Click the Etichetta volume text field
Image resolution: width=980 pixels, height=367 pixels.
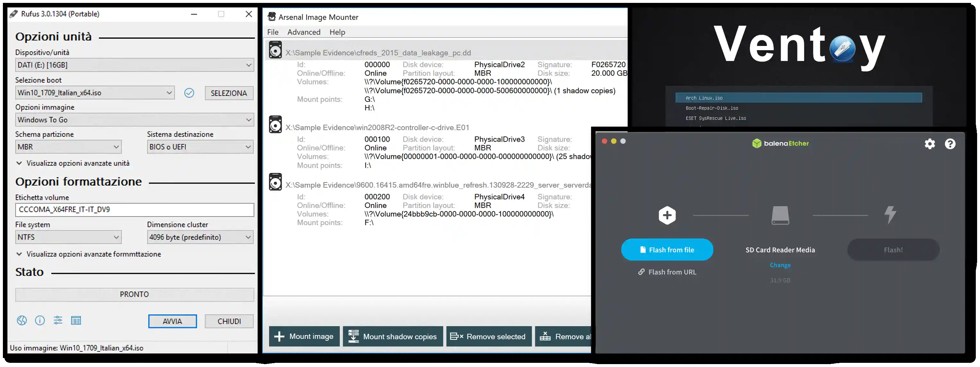click(x=134, y=210)
